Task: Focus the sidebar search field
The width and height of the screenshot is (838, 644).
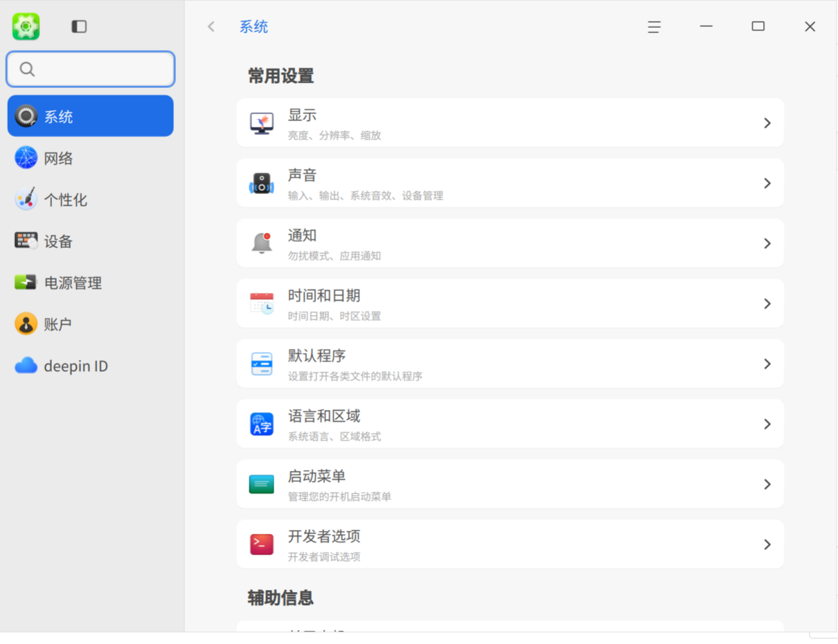Action: point(91,69)
